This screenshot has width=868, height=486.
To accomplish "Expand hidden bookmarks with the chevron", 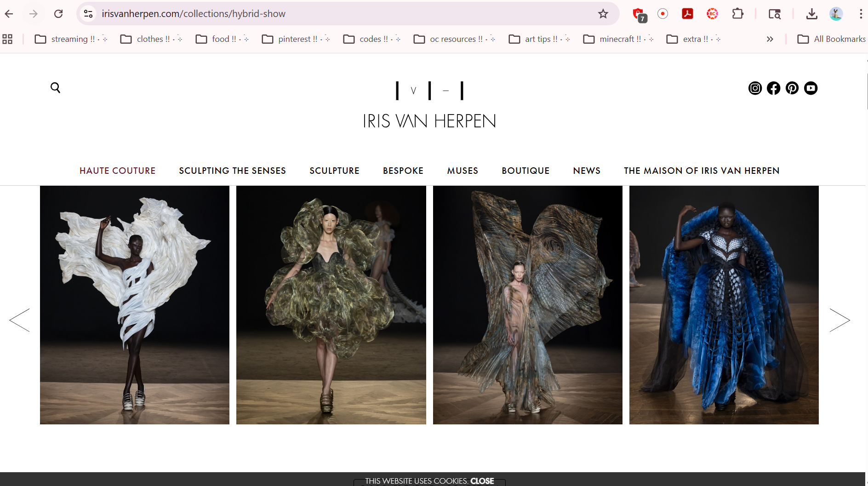I will coord(770,39).
